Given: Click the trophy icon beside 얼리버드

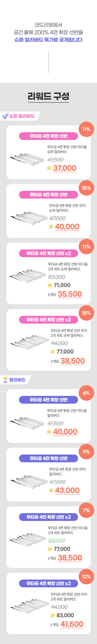Looking at the screenshot, I should pyautogui.click(x=5, y=380).
